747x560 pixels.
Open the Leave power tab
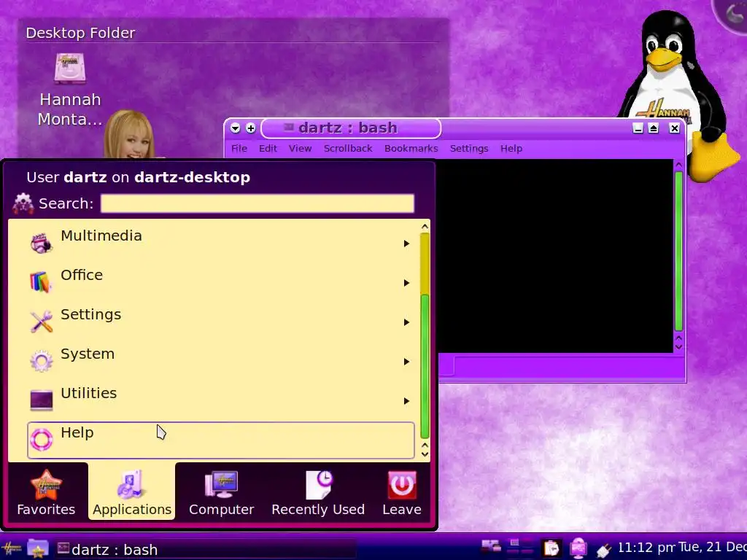click(x=402, y=492)
